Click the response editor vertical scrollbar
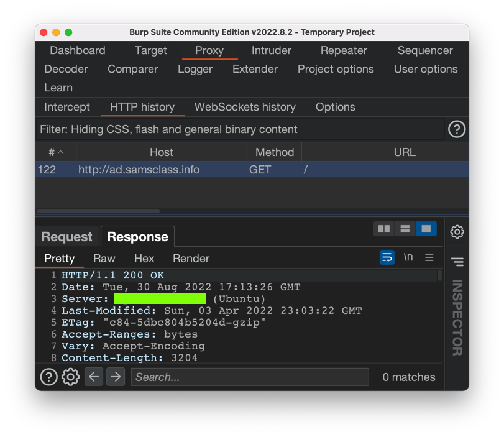The height and width of the screenshot is (437, 504). pyautogui.click(x=440, y=275)
